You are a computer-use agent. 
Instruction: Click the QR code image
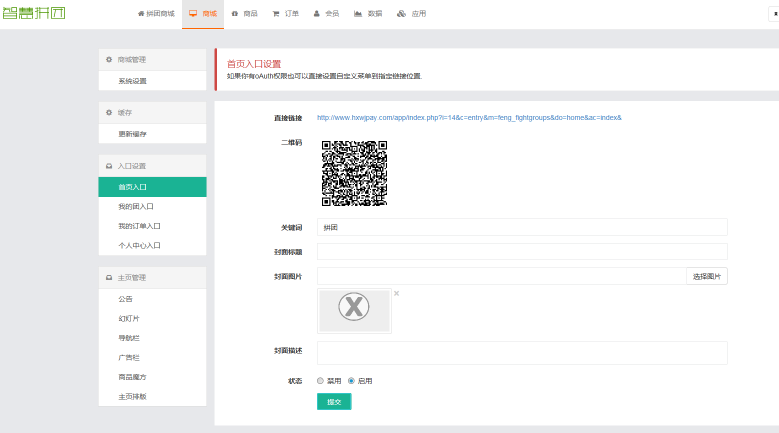(354, 173)
